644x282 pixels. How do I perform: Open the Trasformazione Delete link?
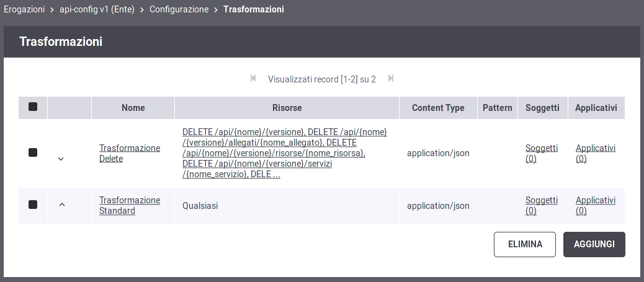tap(130, 153)
